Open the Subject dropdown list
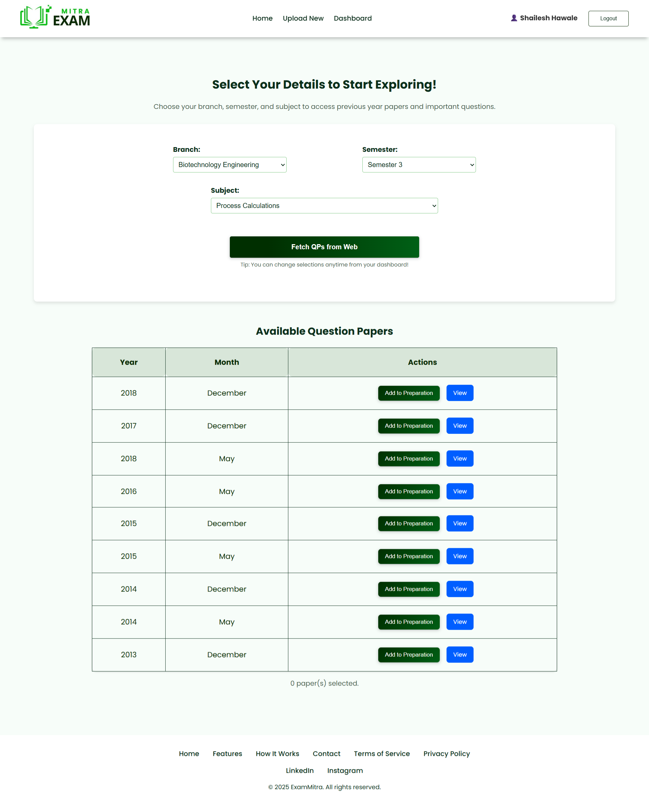The image size is (649, 812). click(x=324, y=206)
